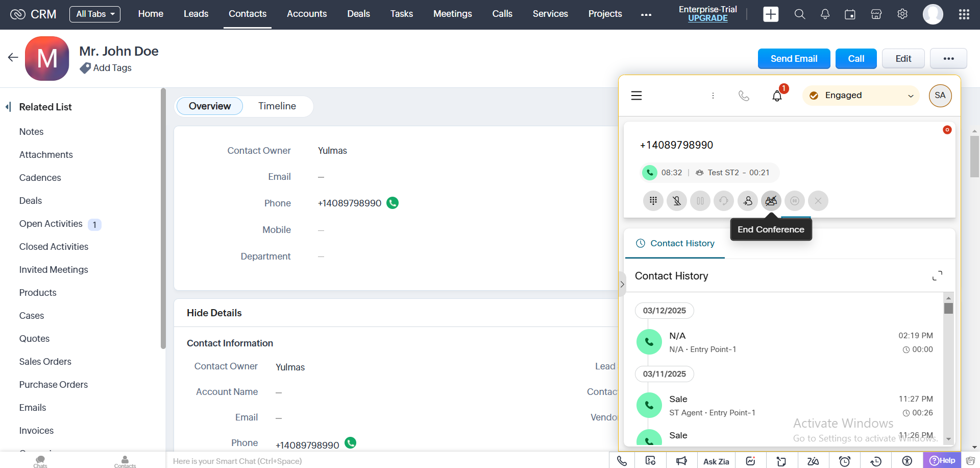This screenshot has height=468, width=980.
Task: Open the announcements megaphone icon
Action: point(681,461)
